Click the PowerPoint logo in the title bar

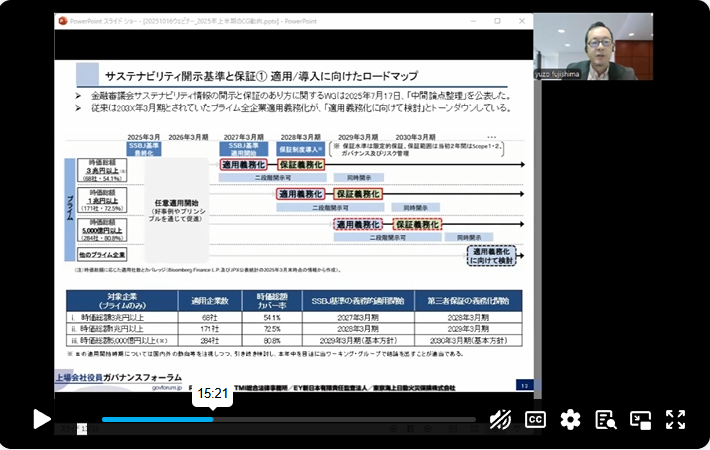[x=62, y=20]
